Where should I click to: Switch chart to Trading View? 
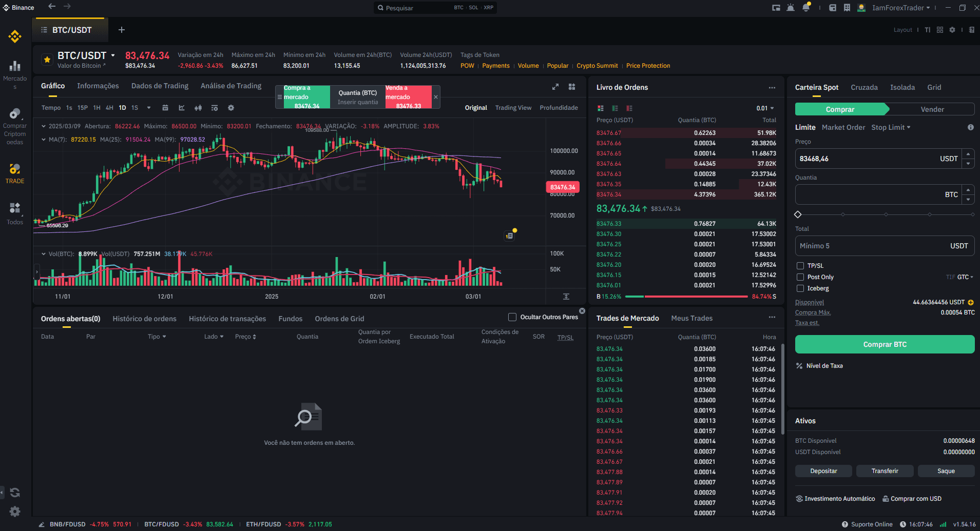coord(513,108)
